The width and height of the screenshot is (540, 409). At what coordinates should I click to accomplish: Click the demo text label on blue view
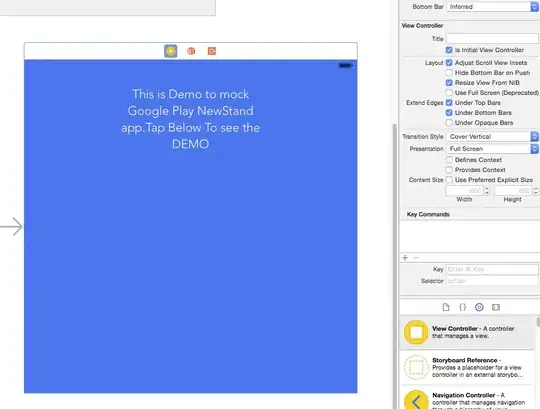click(190, 119)
